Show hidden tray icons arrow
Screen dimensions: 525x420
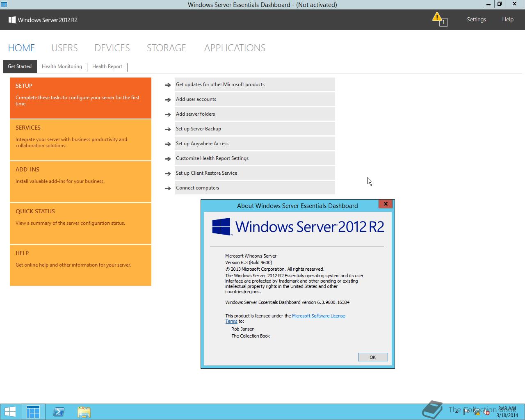point(456,412)
